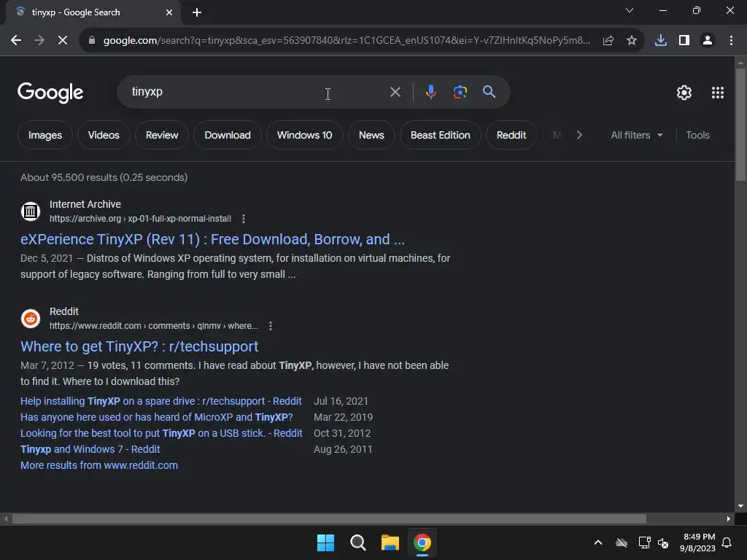This screenshot has height=560, width=747.
Task: Click the horizontal scrollbar thumb
Action: (x=329, y=518)
